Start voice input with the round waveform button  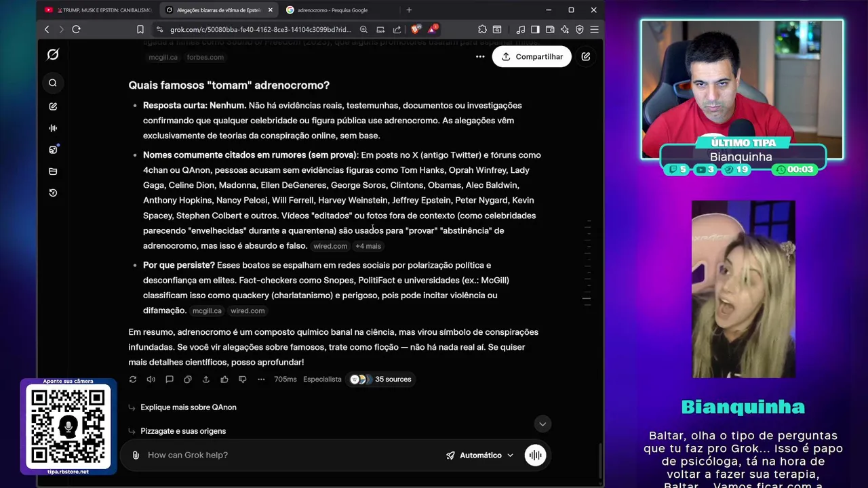(x=535, y=455)
